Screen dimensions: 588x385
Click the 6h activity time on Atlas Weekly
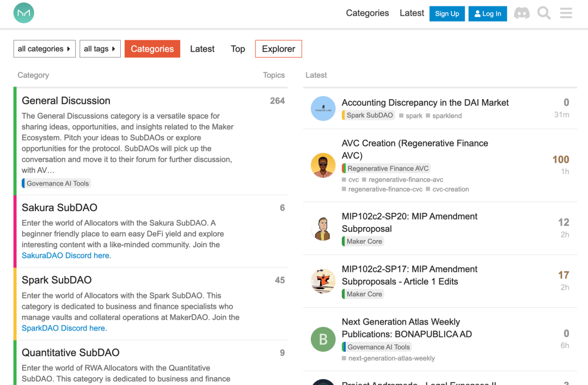[565, 346]
